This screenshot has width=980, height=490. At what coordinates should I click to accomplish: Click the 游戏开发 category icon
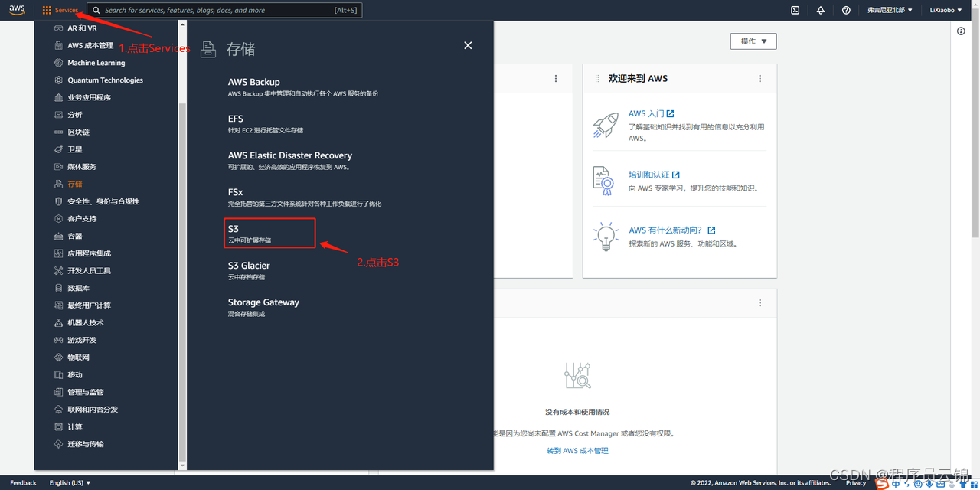(59, 340)
